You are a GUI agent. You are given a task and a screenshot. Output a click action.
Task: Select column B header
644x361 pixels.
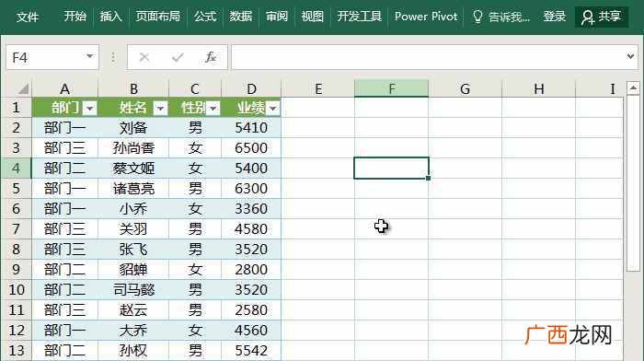[133, 88]
